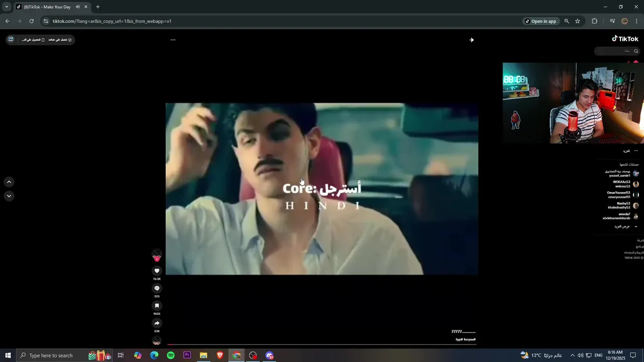Go back to the previous page

pyautogui.click(x=7, y=21)
